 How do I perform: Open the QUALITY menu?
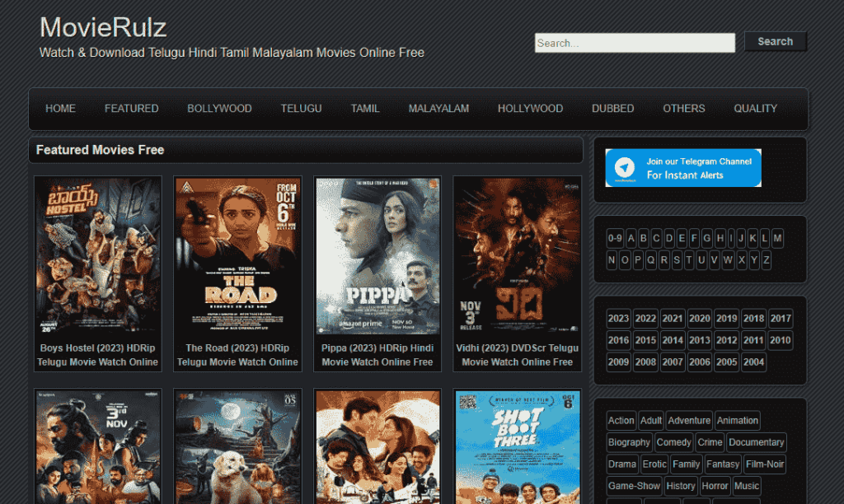click(x=755, y=109)
